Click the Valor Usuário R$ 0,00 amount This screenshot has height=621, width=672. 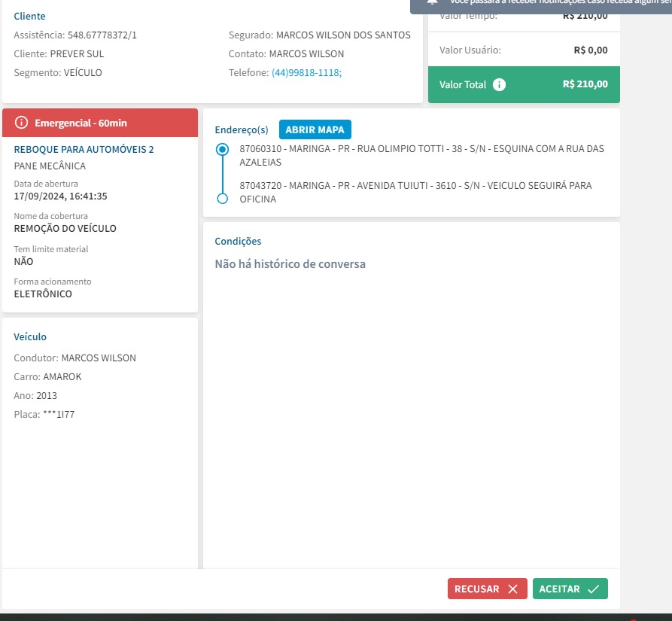[591, 50]
